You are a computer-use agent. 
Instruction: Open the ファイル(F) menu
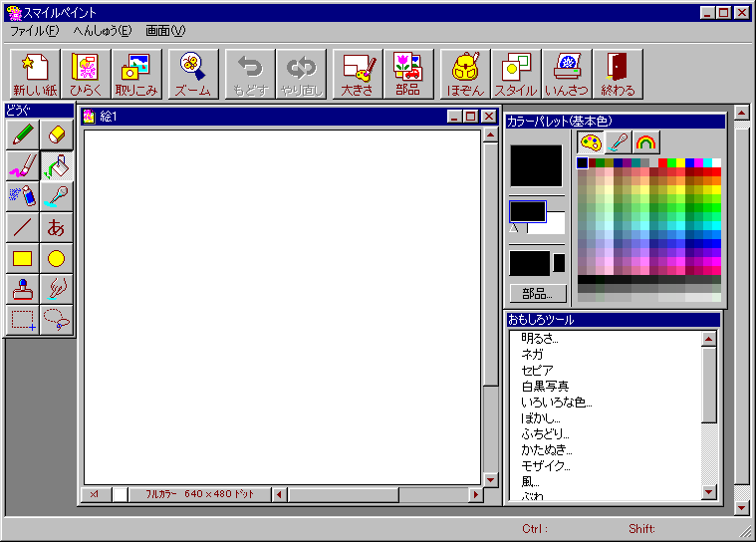(x=34, y=31)
